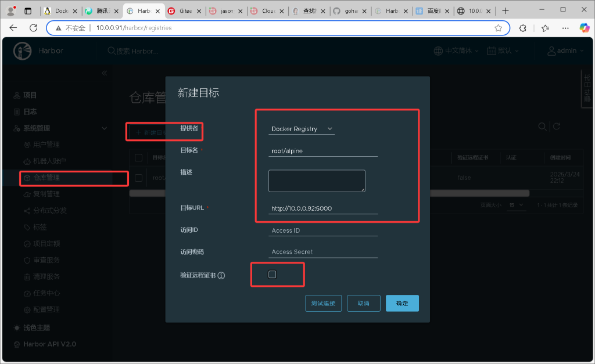595x364 pixels.
Task: Bookmark page using address bar star icon
Action: (498, 28)
